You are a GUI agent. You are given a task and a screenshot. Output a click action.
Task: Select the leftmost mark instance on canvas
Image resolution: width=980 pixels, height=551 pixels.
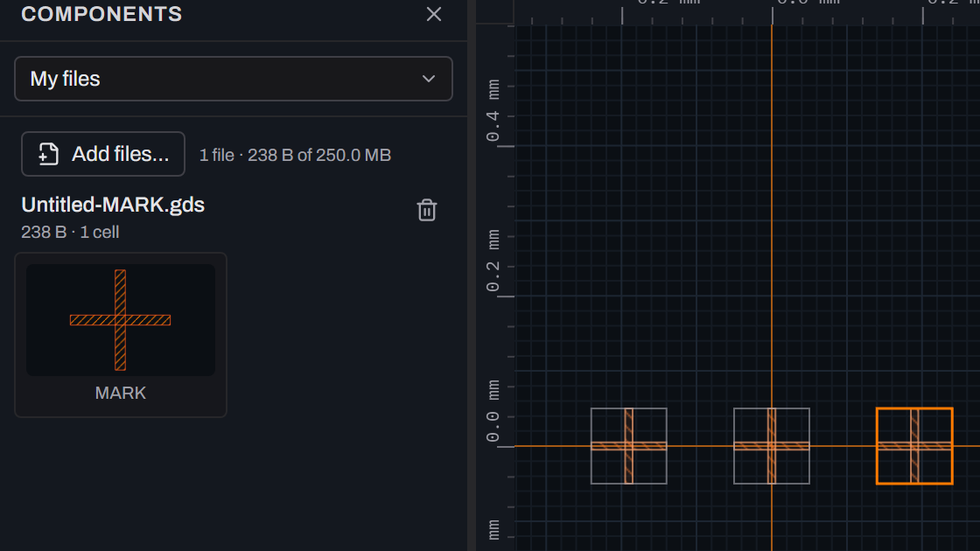tap(629, 446)
